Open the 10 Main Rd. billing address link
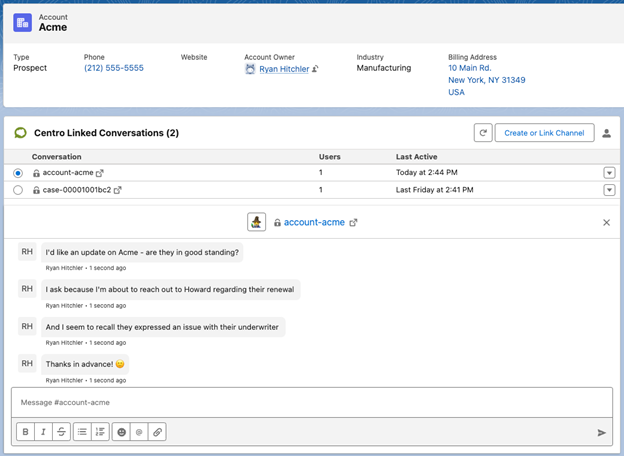Viewport: 624px width, 456px height. point(470,68)
